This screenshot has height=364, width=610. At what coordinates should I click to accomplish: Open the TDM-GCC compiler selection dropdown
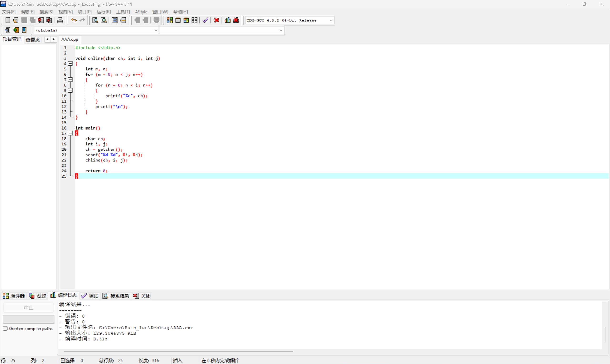coord(331,20)
